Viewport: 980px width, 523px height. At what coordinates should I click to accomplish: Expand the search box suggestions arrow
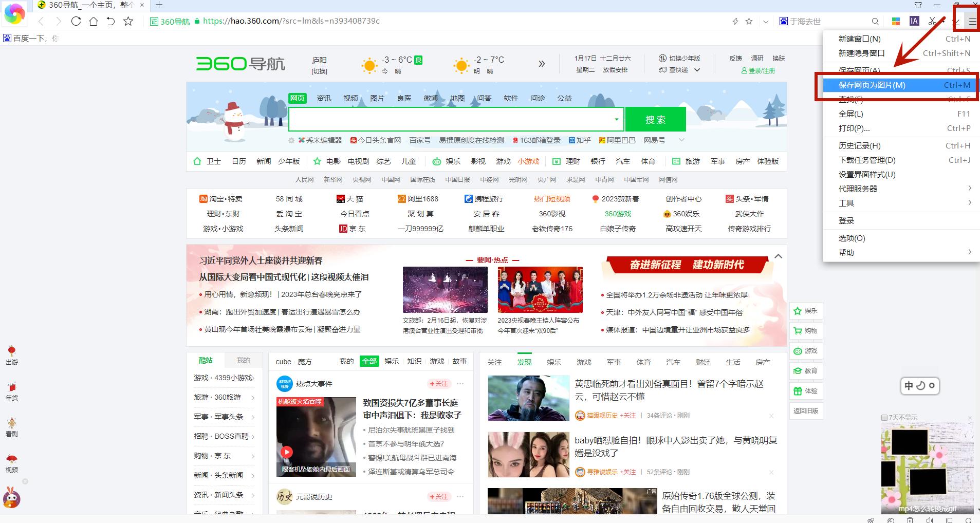click(x=617, y=119)
